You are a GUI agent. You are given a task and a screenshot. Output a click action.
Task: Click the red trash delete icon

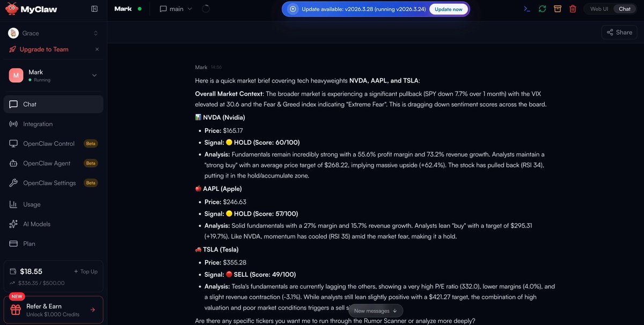tap(573, 9)
